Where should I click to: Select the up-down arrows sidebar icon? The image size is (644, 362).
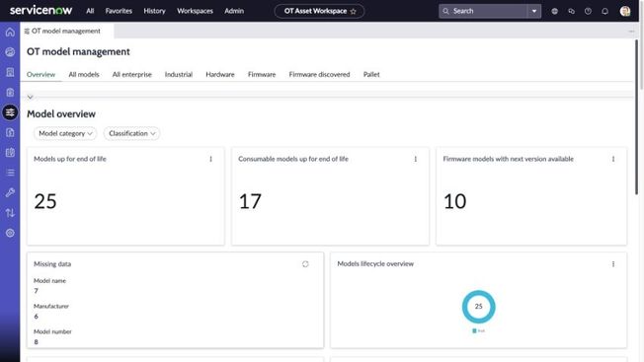point(10,213)
